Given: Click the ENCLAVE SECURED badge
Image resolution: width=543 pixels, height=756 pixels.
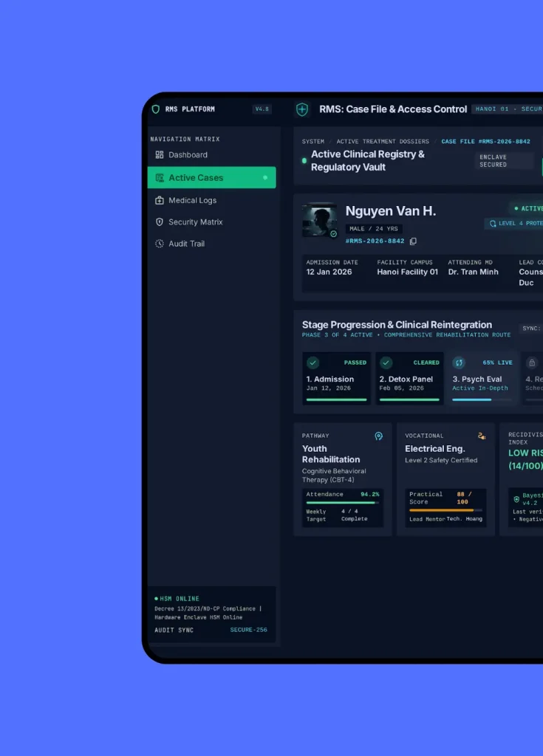Looking at the screenshot, I should tap(505, 161).
